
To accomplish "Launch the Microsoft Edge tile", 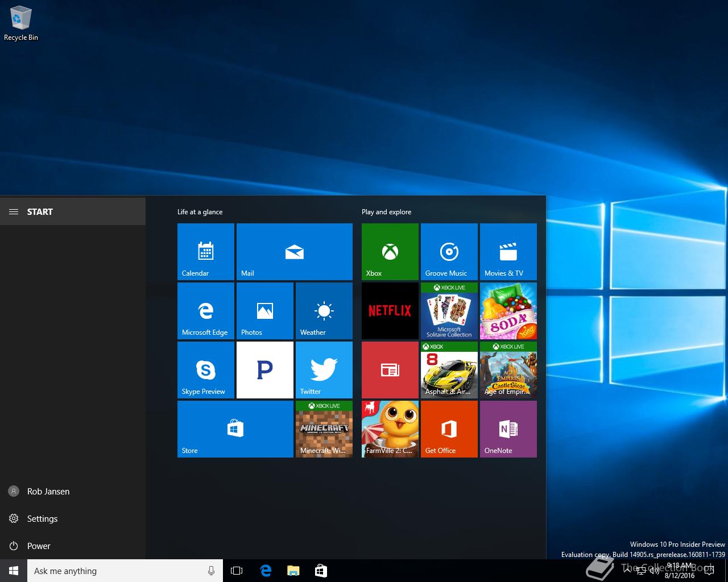I will 206,310.
